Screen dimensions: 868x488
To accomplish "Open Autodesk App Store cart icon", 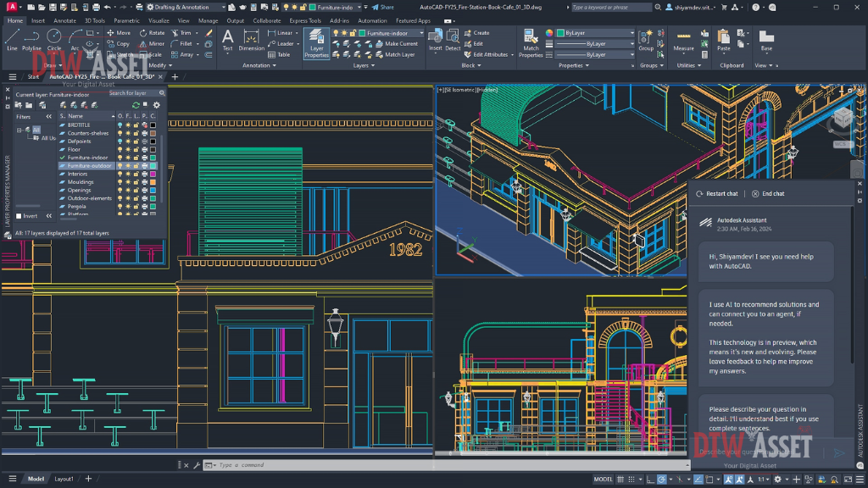I will coord(724,7).
